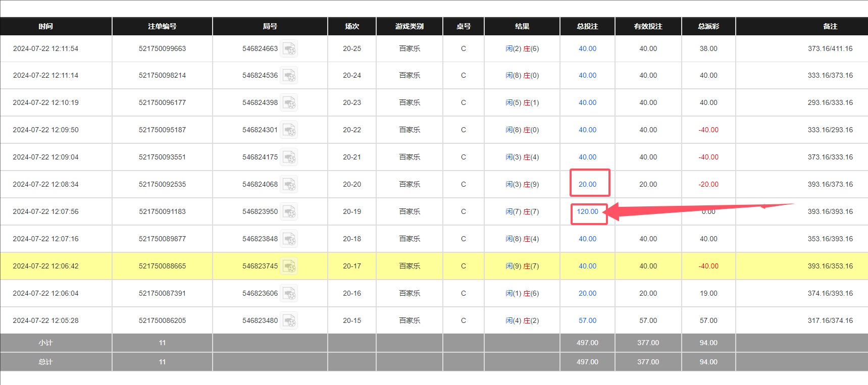Click video icon beside round 546824175
The width and height of the screenshot is (868, 385).
coord(289,157)
